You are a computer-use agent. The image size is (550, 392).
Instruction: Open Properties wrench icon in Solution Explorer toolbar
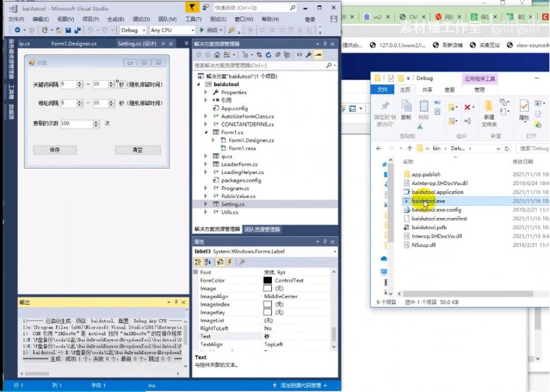click(309, 55)
